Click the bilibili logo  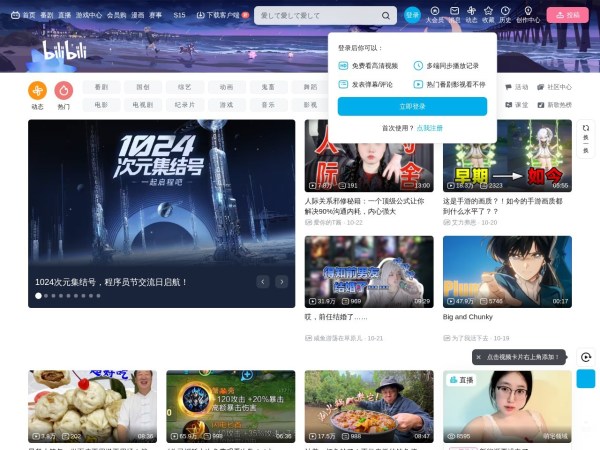62,50
